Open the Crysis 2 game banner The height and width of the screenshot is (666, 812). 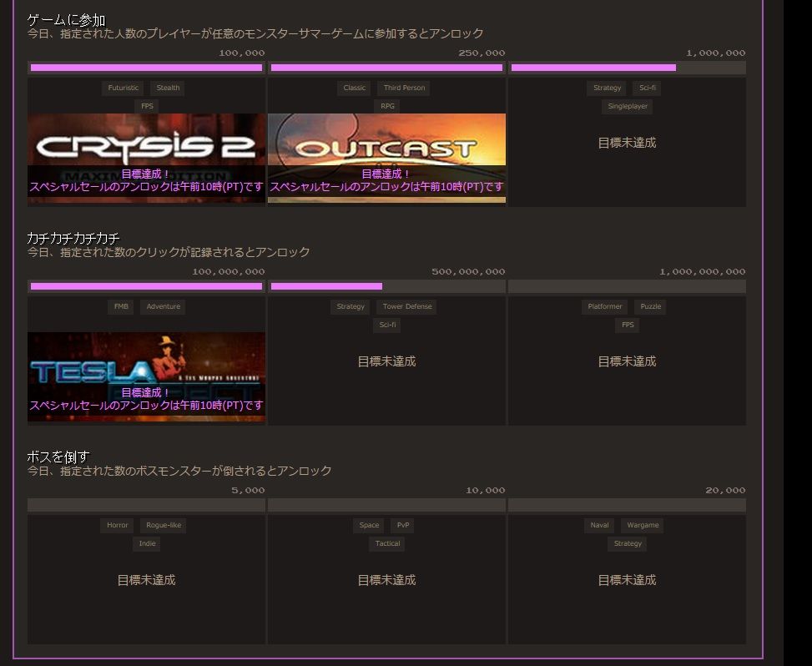(147, 158)
